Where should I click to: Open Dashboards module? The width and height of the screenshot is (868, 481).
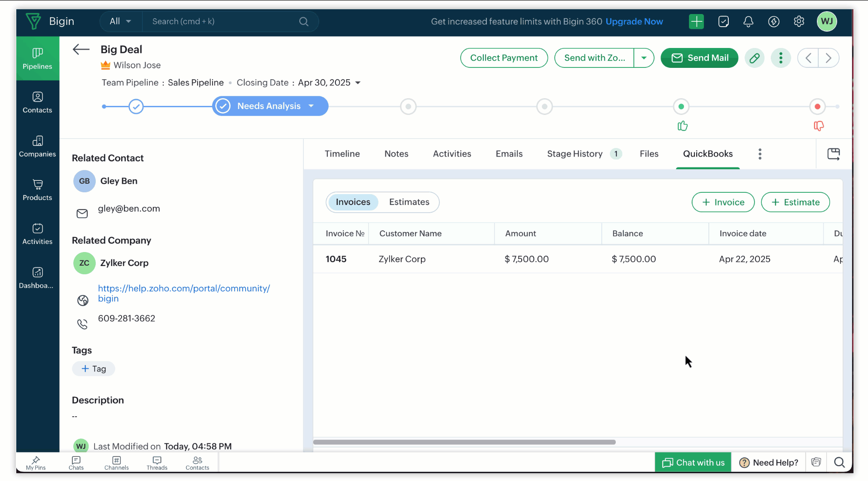(38, 278)
